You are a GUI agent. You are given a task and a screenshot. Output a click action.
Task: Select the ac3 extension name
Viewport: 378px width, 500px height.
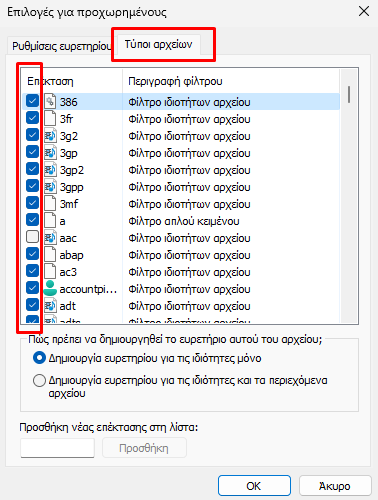(68, 272)
